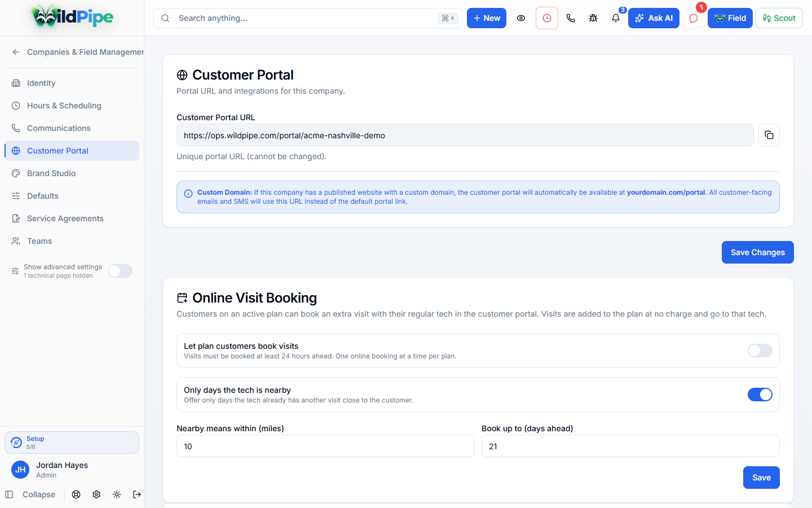Enable Show advanced settings switch
Image resolution: width=812 pixels, height=508 pixels.
(120, 271)
